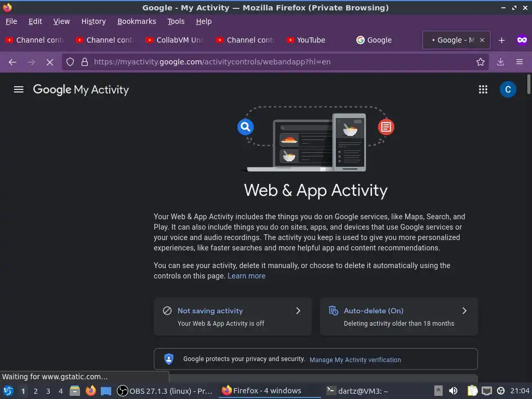The image size is (532, 399).
Task: Open the tracking protection shield icon
Action: click(x=70, y=62)
